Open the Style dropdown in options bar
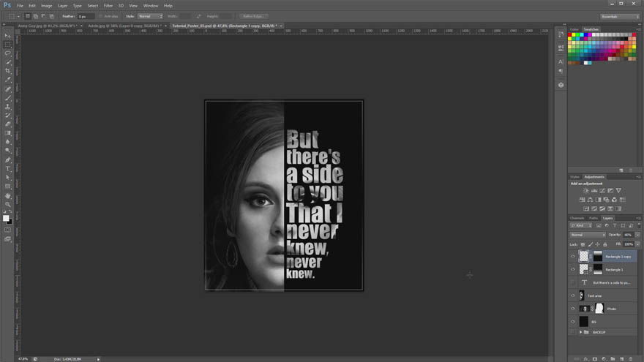This screenshot has width=644, height=362. click(150, 16)
